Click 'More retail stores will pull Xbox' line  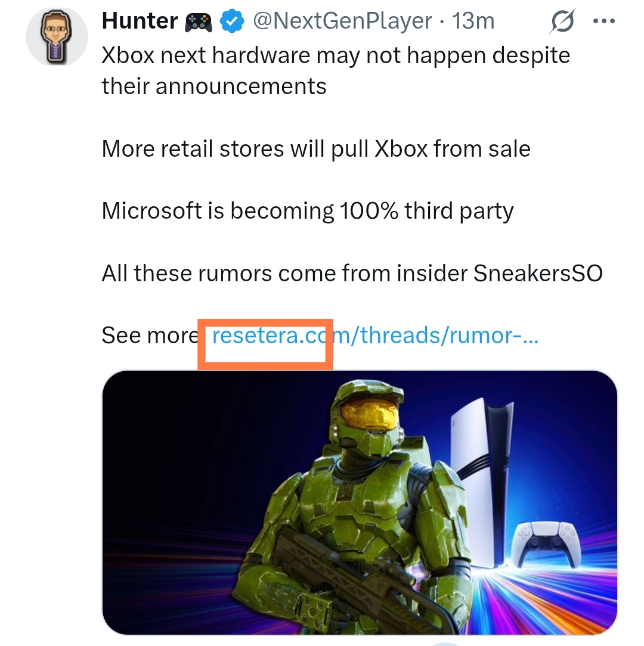click(316, 148)
